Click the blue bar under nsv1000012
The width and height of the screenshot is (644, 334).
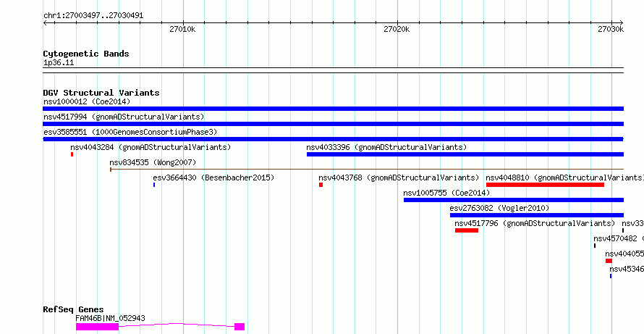[x=333, y=109]
